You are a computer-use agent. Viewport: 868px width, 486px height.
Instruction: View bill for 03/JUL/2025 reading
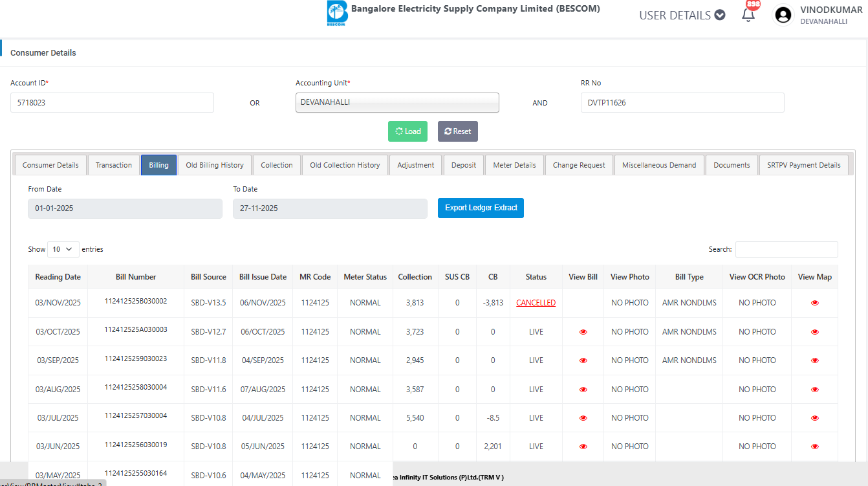(583, 418)
